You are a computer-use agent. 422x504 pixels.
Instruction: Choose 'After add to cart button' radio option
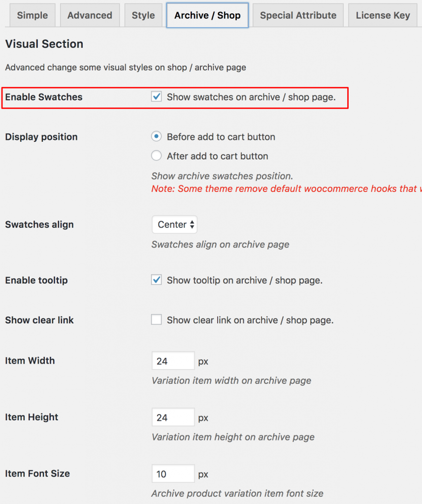[156, 156]
